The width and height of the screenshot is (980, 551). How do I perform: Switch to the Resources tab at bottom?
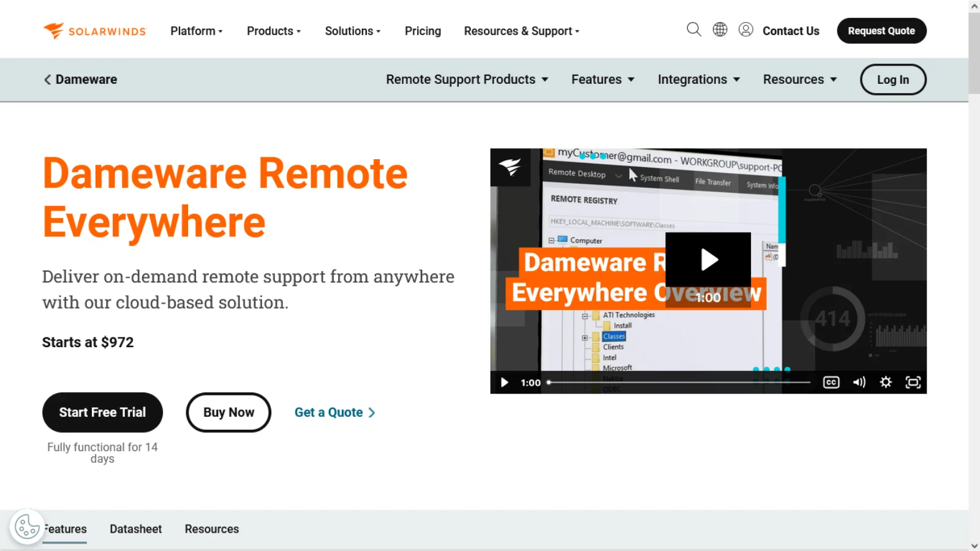[212, 529]
